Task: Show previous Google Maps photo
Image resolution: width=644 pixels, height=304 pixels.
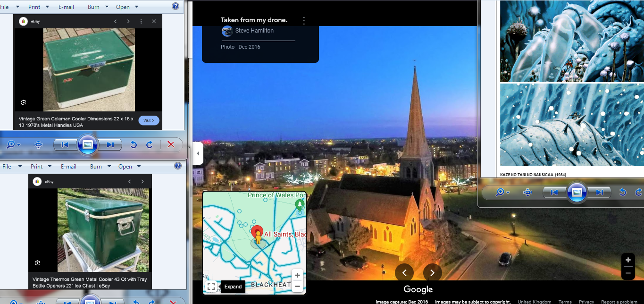Action: (404, 272)
